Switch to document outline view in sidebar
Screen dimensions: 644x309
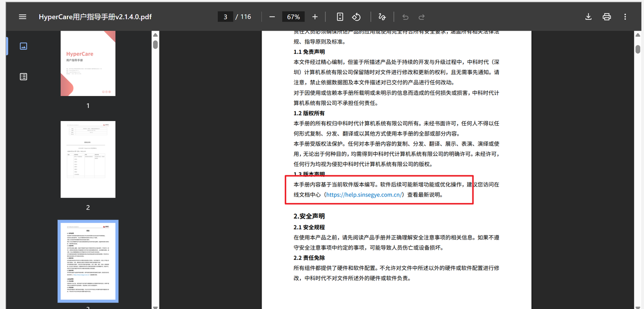(x=23, y=77)
